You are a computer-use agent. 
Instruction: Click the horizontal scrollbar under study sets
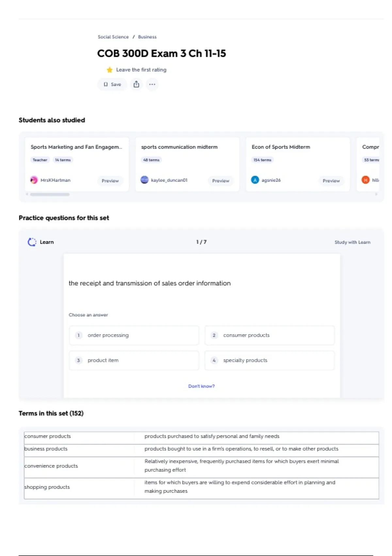(x=50, y=194)
